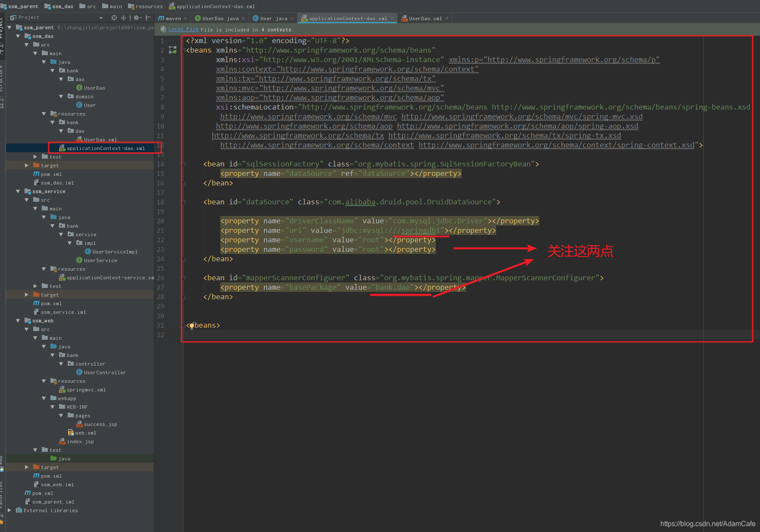760x532 pixels.
Task: Select applicationContext-service.xml in the tree
Action: tap(110, 278)
